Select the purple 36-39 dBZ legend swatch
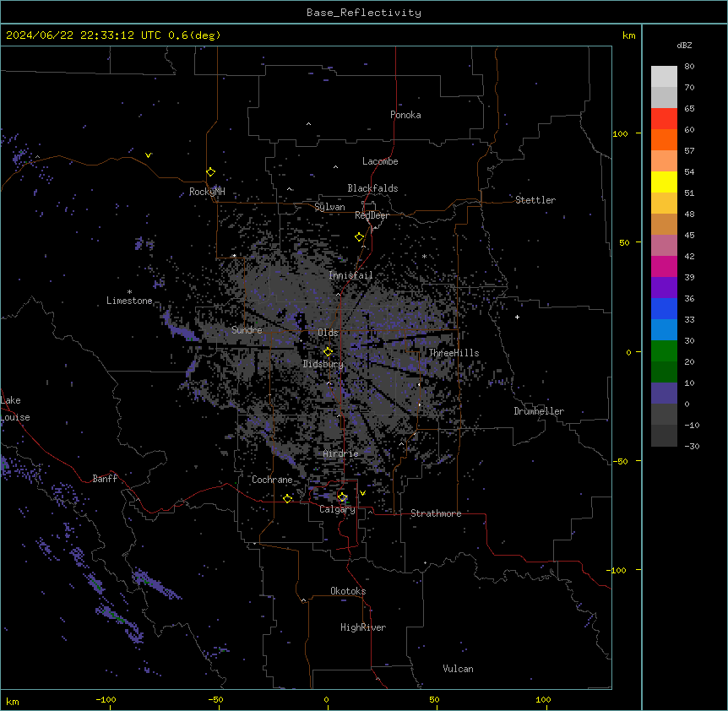This screenshot has height=711, width=728. tap(664, 288)
